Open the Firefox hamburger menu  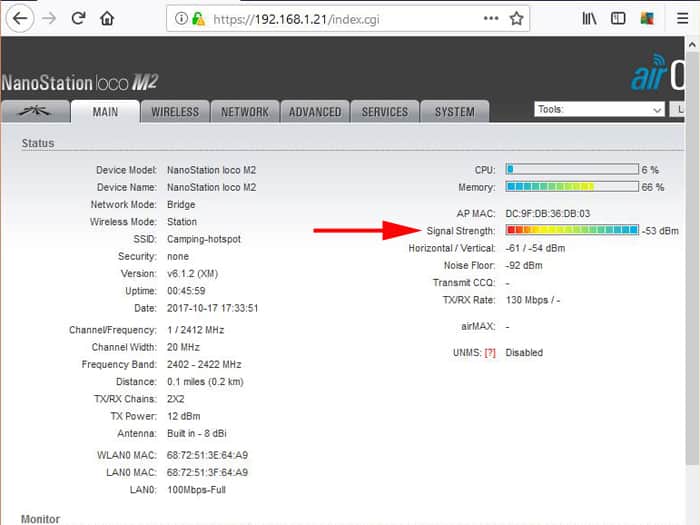pos(682,18)
